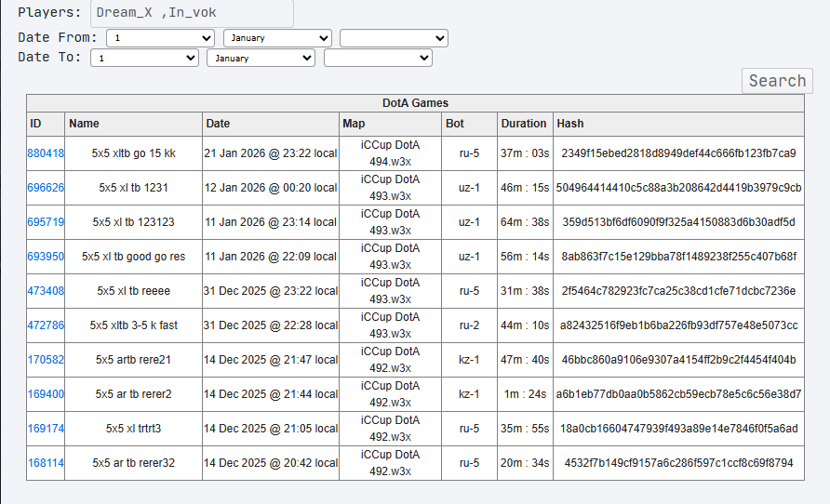Click date '21 Jan 2026 @ 23:22 local'
Viewport: 830px width, 504px height.
(271, 153)
